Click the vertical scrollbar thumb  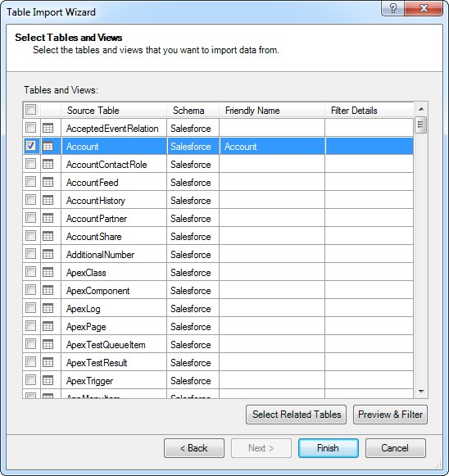coord(421,125)
